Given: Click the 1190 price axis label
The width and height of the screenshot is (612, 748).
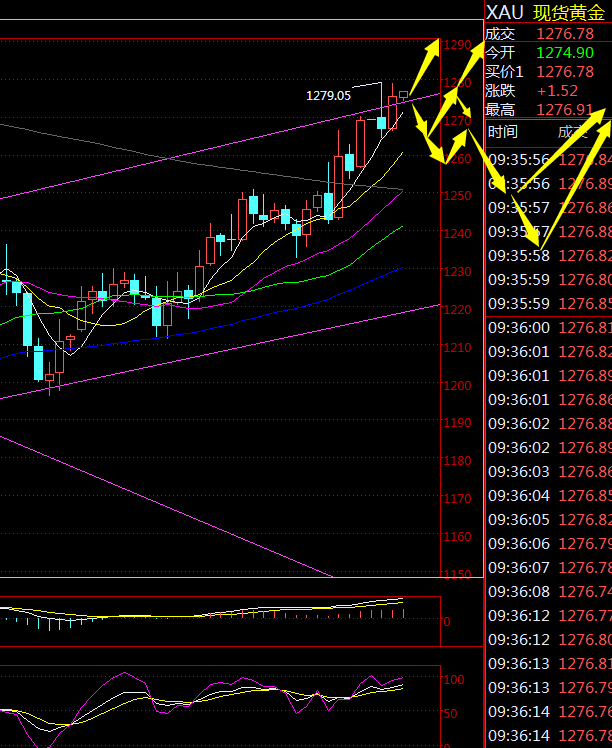Looking at the screenshot, I should pos(457,423).
